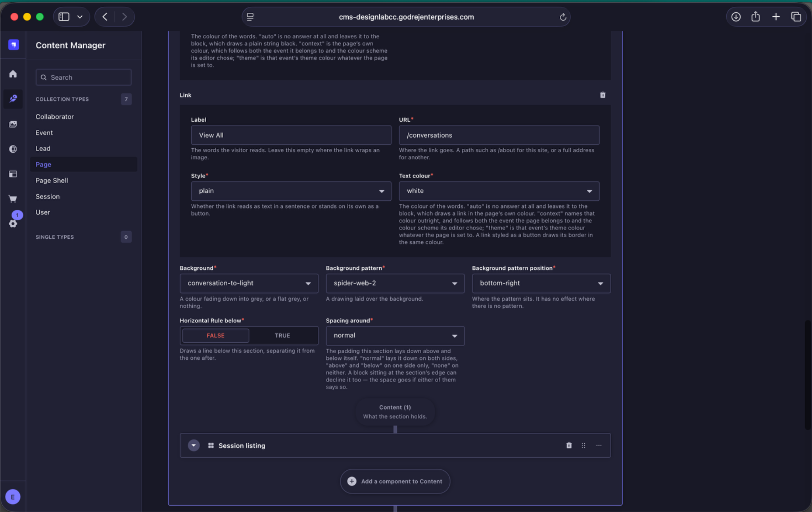Select the Content Manager feather icon
This screenshot has width=812, height=512.
pyautogui.click(x=13, y=98)
